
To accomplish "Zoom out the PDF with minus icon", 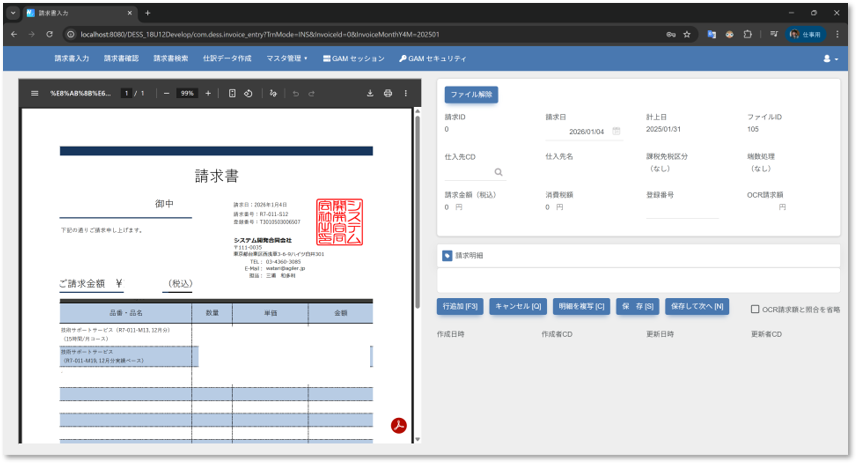I will pos(166,93).
